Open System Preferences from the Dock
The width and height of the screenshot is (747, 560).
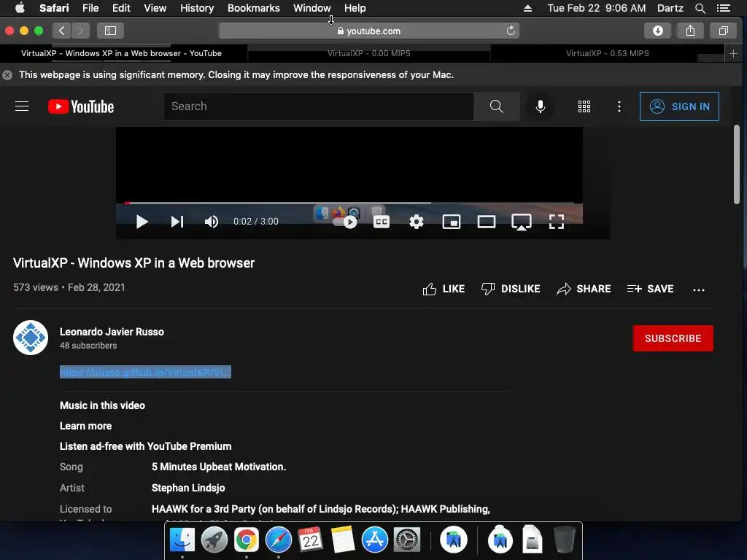tap(406, 540)
